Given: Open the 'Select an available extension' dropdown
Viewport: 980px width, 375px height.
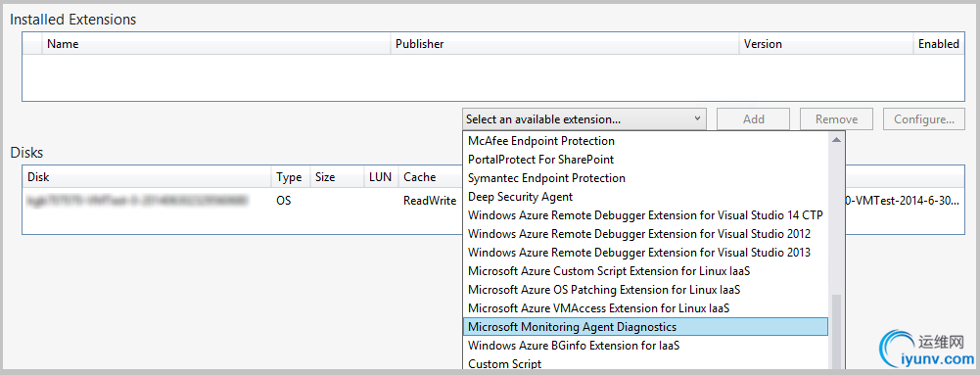Looking at the screenshot, I should pyautogui.click(x=584, y=118).
